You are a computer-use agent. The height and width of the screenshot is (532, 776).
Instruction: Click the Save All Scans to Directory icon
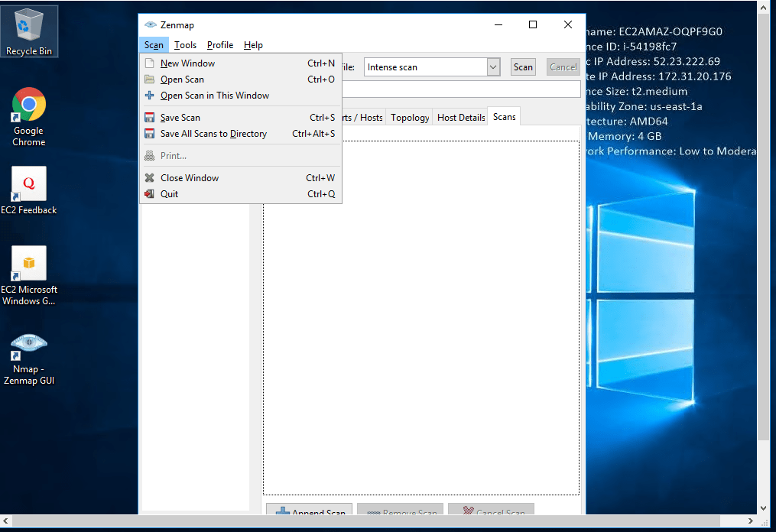pos(150,134)
